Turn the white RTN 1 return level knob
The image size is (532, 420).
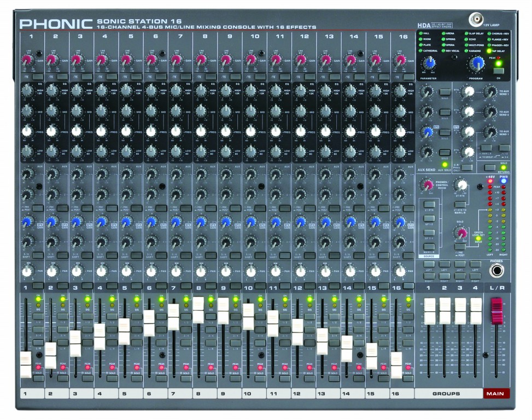coord(468,91)
